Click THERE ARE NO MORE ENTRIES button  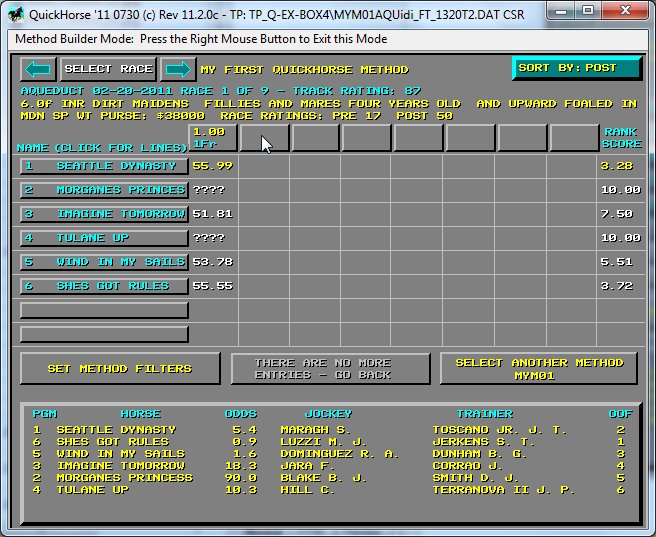coord(330,369)
